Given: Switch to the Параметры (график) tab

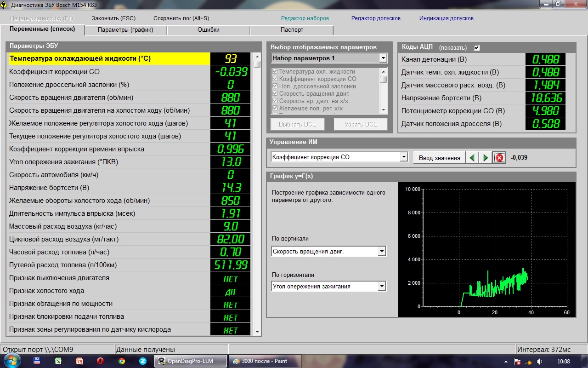Looking at the screenshot, I should [x=125, y=30].
